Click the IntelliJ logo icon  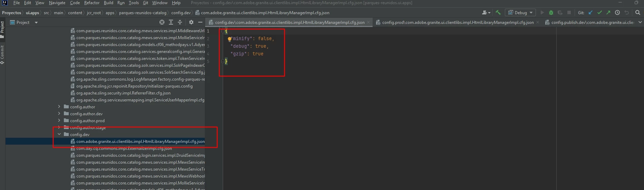click(x=5, y=3)
